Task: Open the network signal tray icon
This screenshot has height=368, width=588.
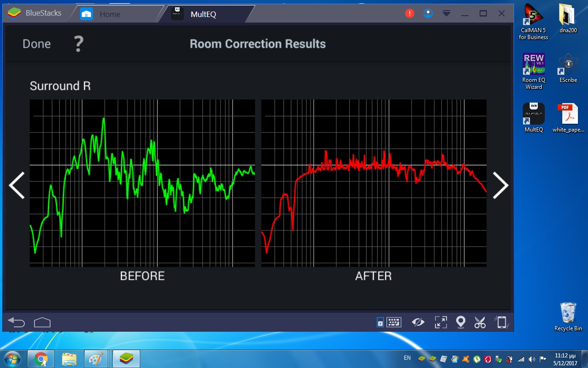Action: click(x=521, y=359)
